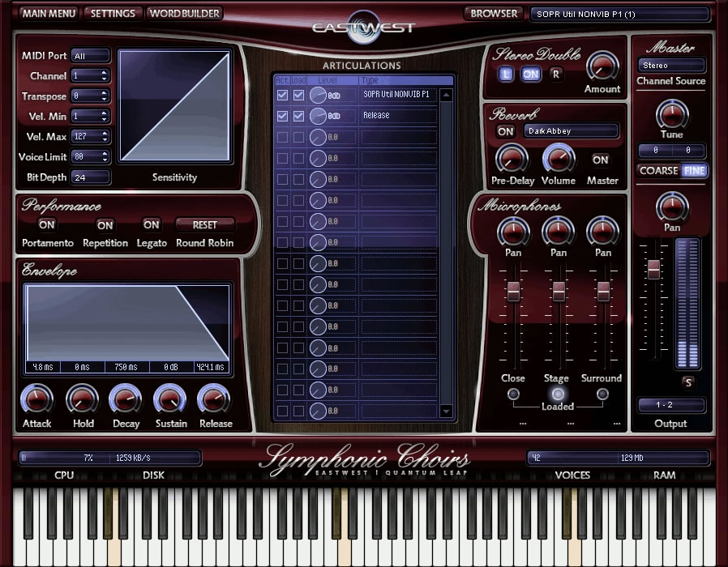Click the Envelope shape display
Viewport: 728px width, 567px height.
pyautogui.click(x=127, y=322)
